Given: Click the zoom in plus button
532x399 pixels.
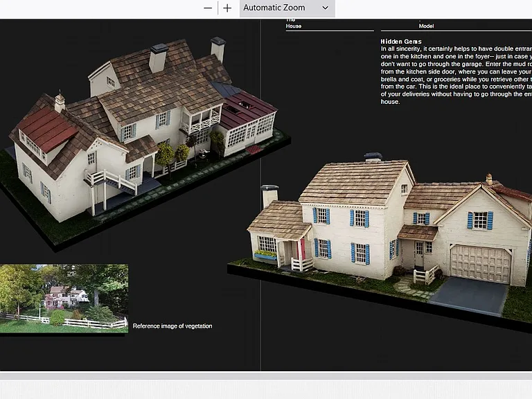Looking at the screenshot, I should click(x=227, y=8).
